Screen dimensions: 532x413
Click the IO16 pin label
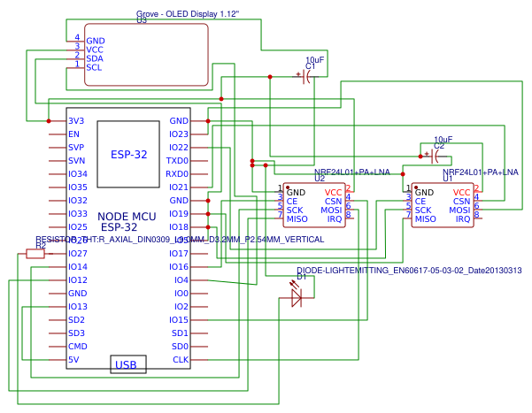[179, 267]
